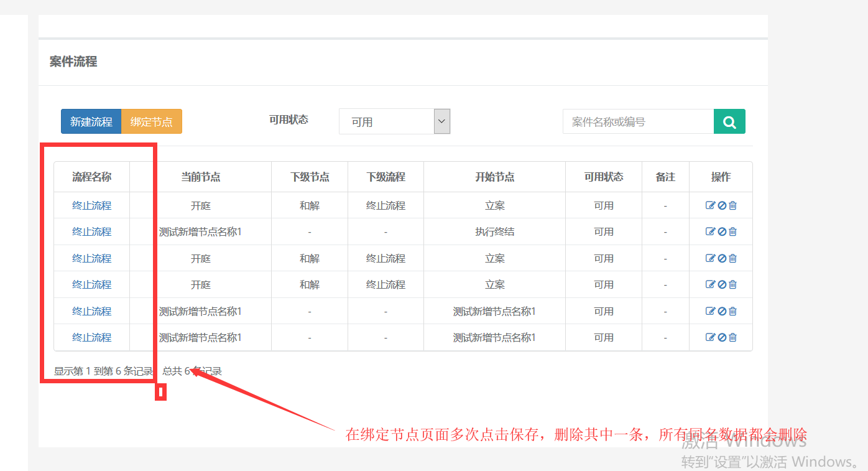Edit the row with start node 执行终结
Viewport: 868px width, 471px height.
[x=710, y=231]
